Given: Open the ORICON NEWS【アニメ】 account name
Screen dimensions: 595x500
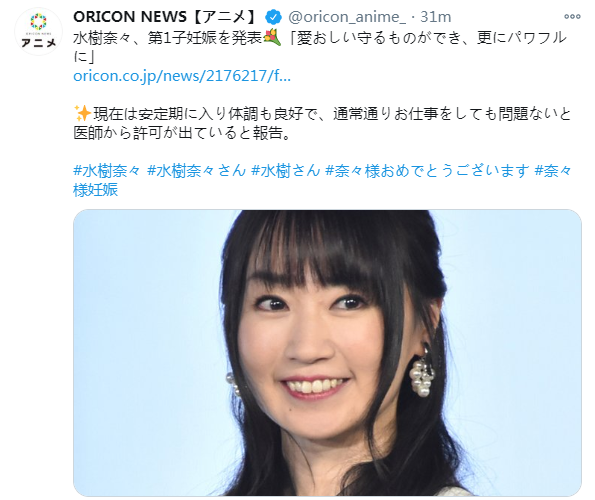Looking at the screenshot, I should [165, 17].
